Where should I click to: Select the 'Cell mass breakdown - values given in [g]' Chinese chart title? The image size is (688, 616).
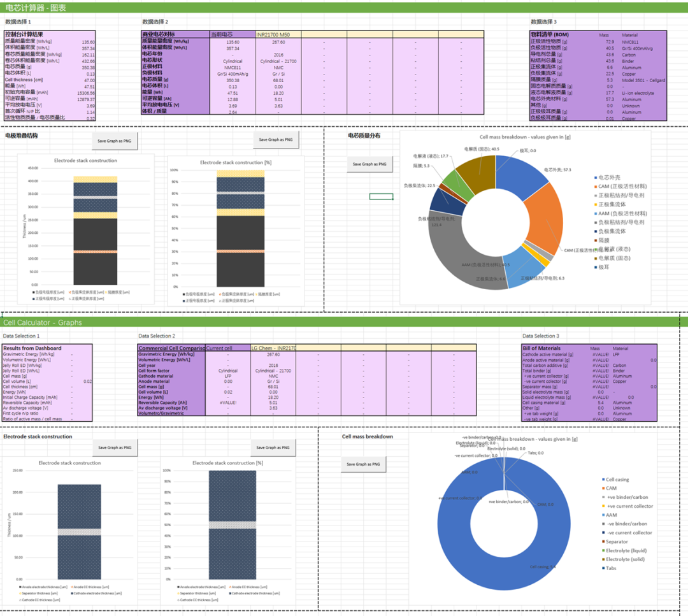click(525, 137)
